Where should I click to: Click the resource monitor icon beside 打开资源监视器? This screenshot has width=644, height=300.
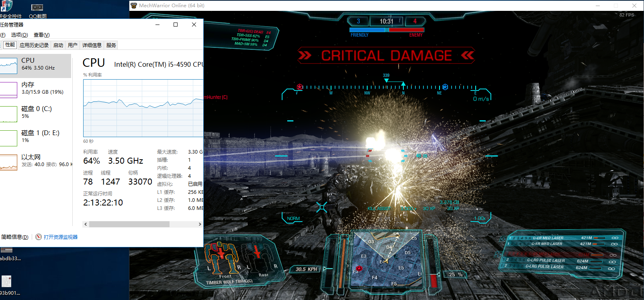[x=39, y=237]
